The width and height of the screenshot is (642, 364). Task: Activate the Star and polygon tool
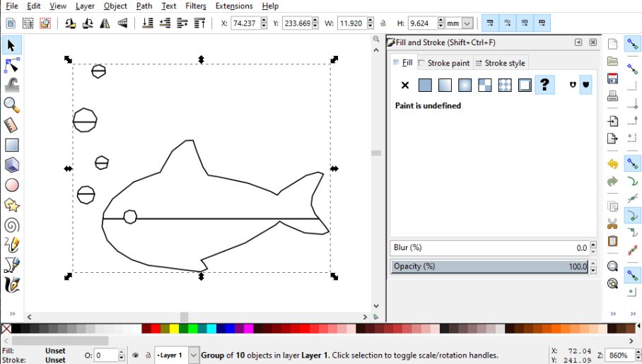[12, 205]
